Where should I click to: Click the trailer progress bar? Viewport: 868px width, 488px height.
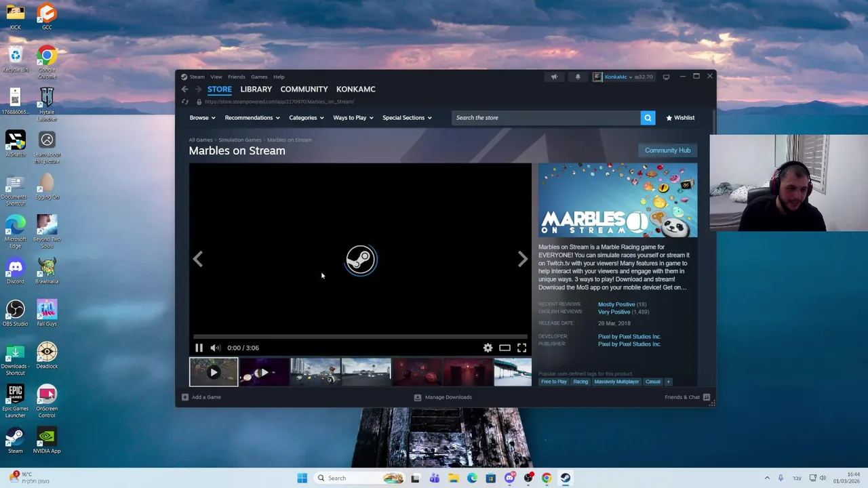pos(360,336)
